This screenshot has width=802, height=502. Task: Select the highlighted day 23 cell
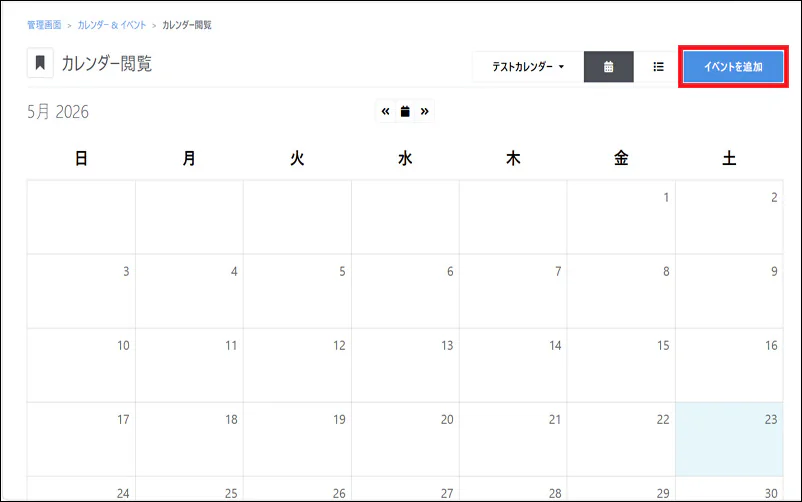click(729, 439)
